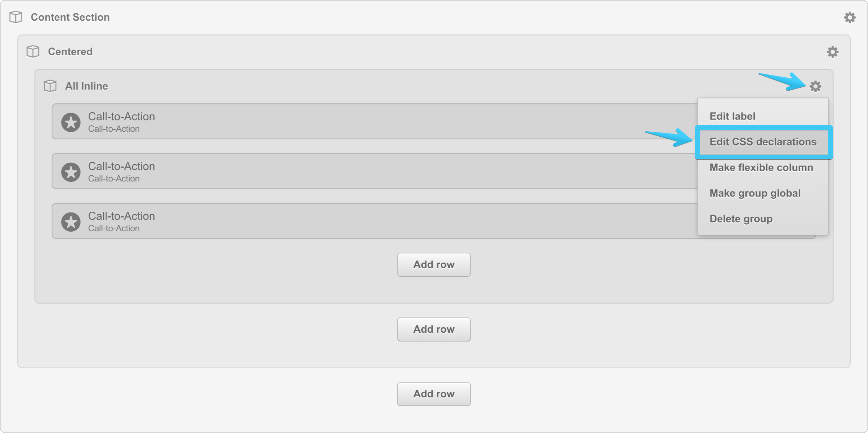Choose Make flexible column option

pos(761,168)
